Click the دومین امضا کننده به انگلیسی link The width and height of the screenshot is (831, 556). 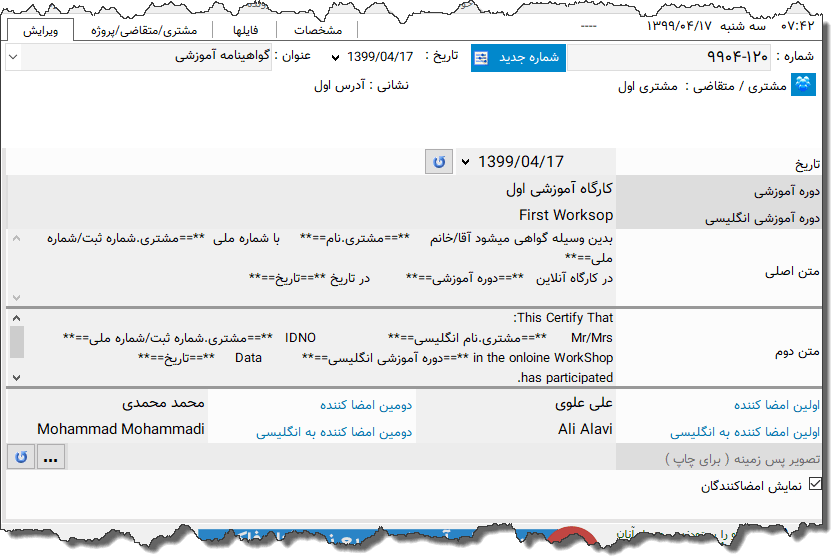point(334,432)
